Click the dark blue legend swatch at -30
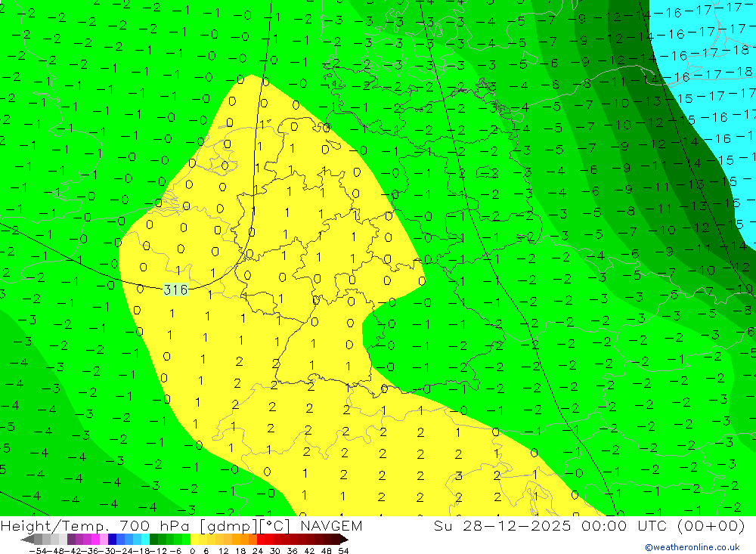This screenshot has width=756, height=554. point(112,540)
